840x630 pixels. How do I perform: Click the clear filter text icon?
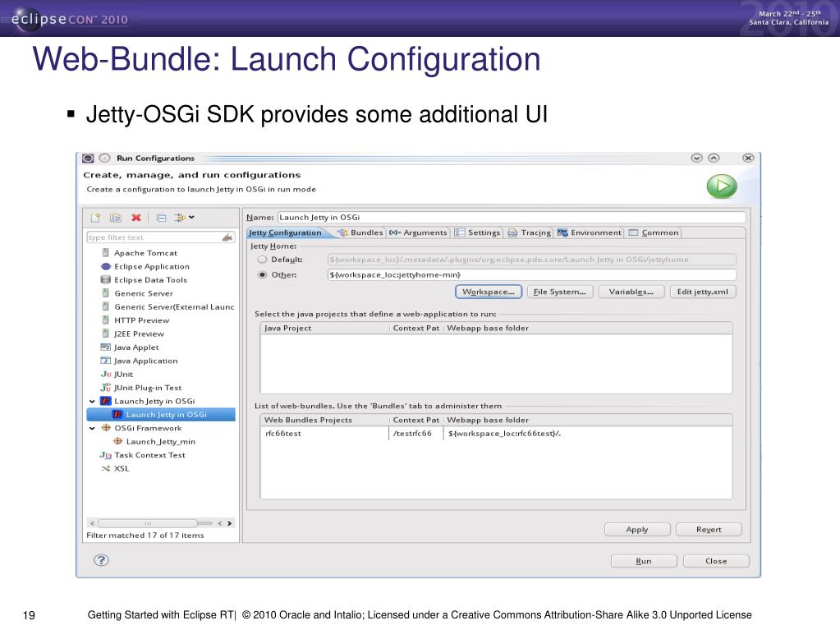[x=227, y=237]
